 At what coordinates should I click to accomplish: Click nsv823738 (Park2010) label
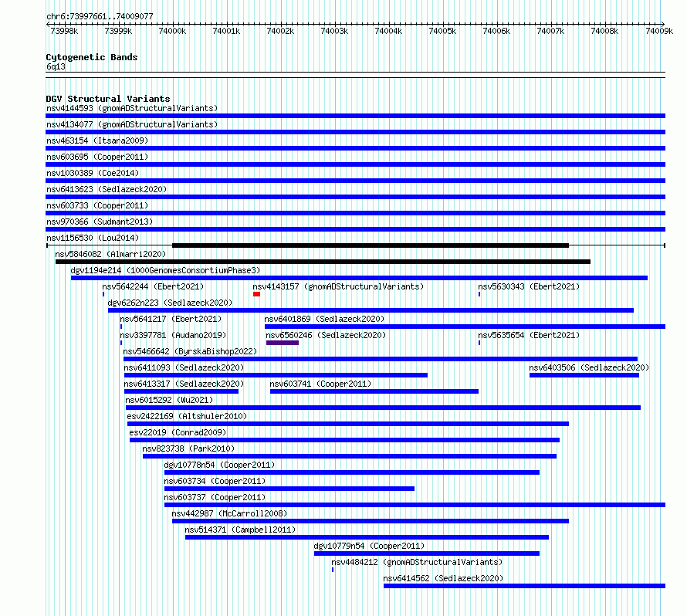coord(188,448)
